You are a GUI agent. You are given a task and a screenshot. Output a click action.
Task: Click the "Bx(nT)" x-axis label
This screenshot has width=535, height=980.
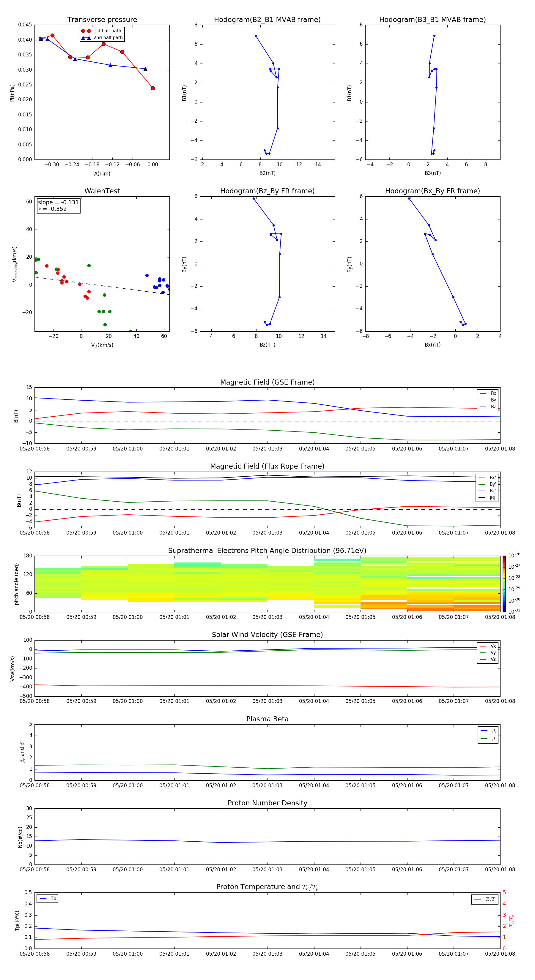pyautogui.click(x=432, y=345)
